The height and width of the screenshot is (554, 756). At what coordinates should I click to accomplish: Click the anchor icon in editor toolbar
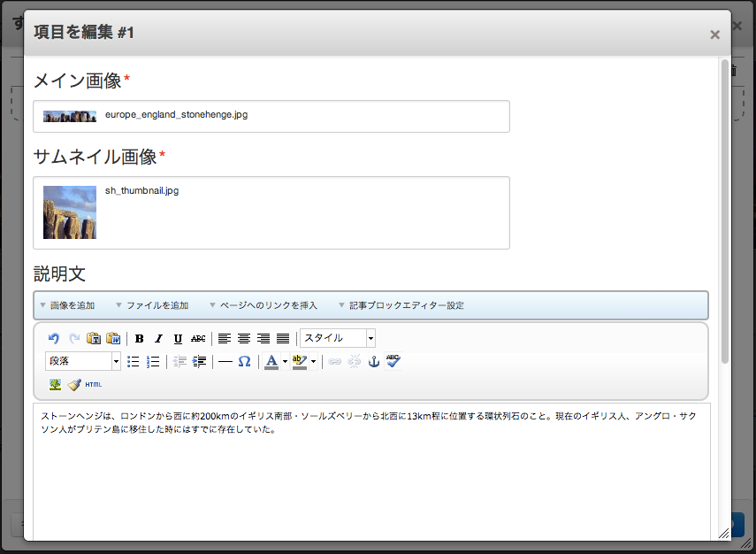coord(373,361)
